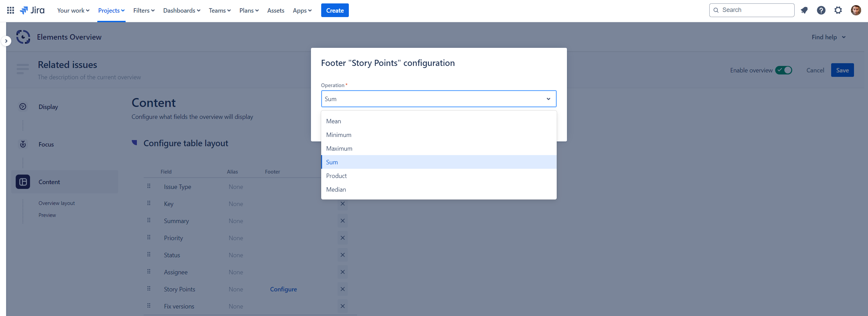Expand the Find help dropdown
The height and width of the screenshot is (316, 868).
click(x=828, y=37)
